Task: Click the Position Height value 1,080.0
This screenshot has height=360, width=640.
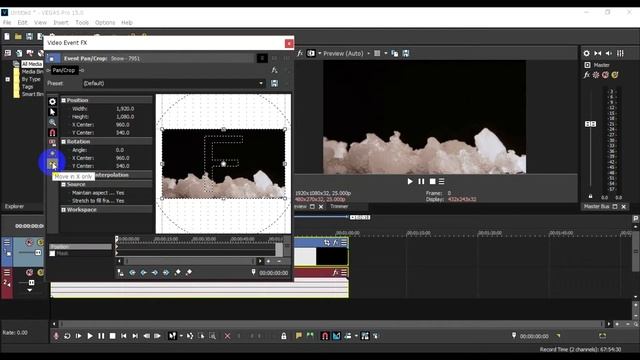Action: (x=125, y=117)
